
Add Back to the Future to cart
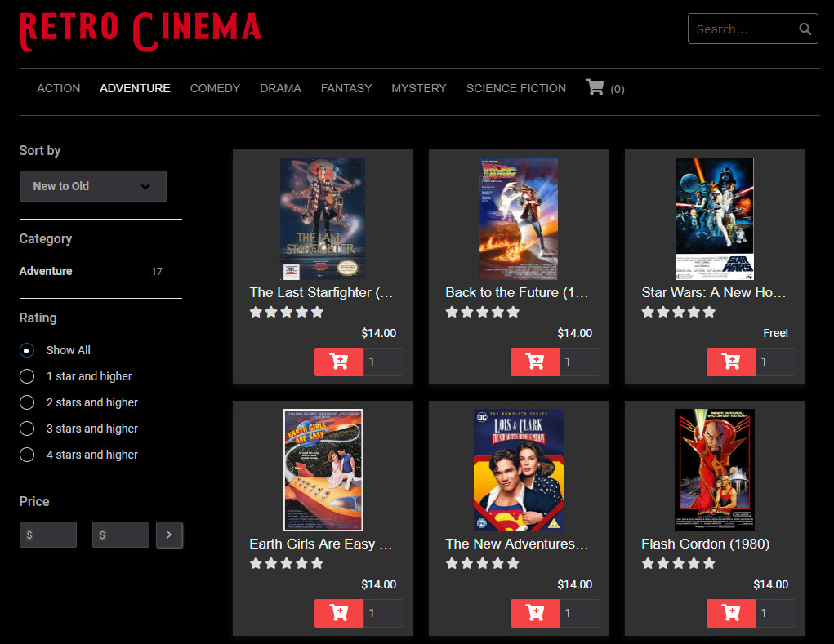[534, 362]
